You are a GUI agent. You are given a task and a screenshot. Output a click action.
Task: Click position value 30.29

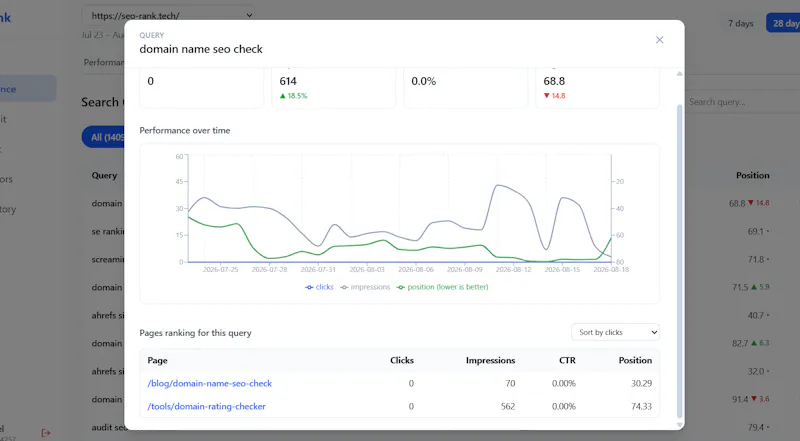[641, 383]
